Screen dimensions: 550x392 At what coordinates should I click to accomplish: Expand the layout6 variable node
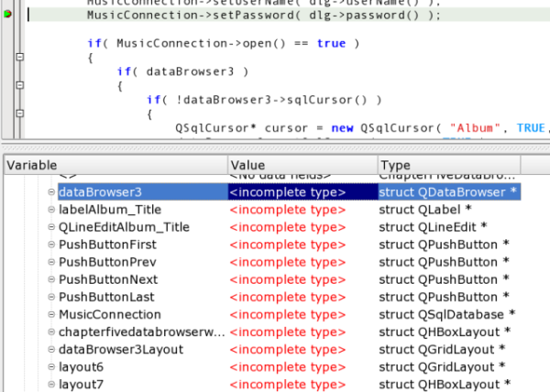click(x=51, y=366)
